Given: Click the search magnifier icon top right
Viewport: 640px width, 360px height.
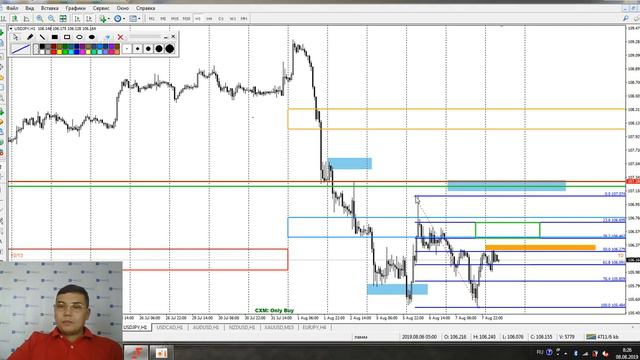Looking at the screenshot, I should point(626,18).
